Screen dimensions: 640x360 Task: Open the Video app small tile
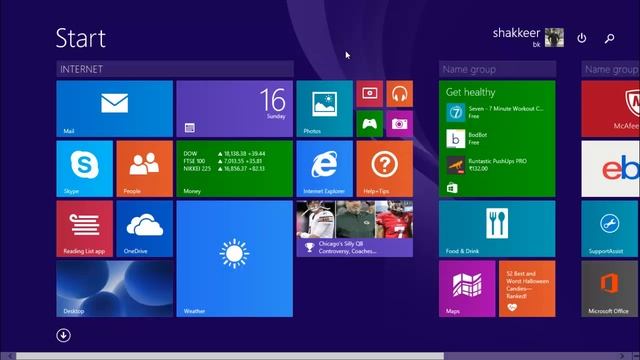369,93
